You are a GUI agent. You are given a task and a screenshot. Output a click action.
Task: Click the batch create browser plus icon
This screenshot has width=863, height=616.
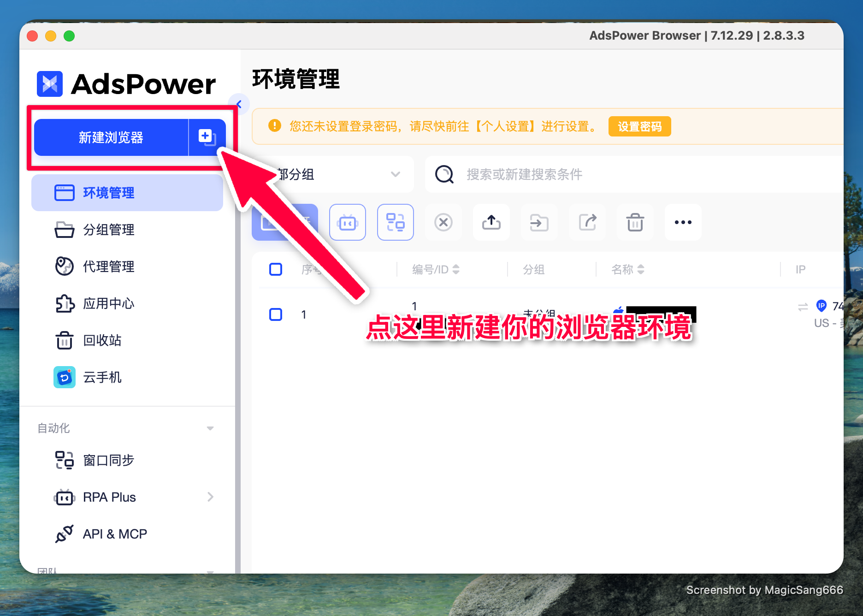tap(207, 137)
